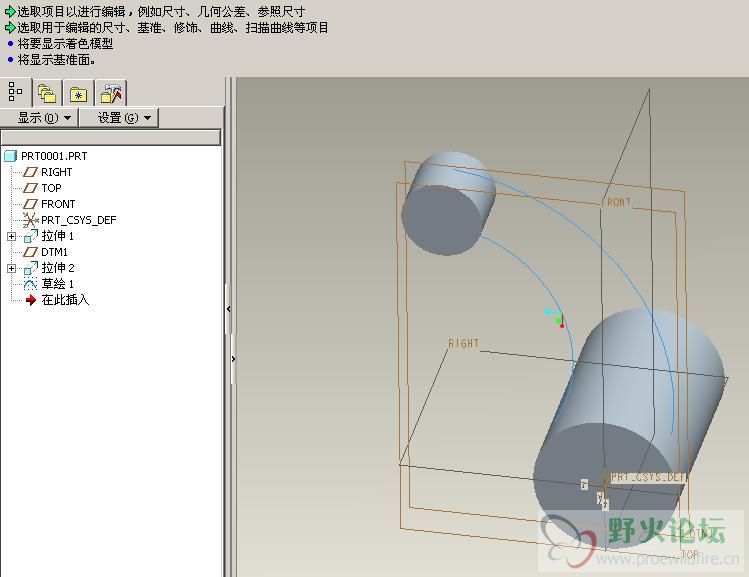Click the small cylinder in the viewport

pos(448,204)
